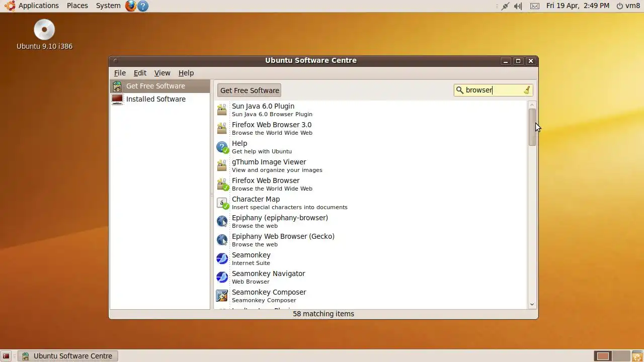Click the gThumb Image Viewer package icon

(222, 166)
